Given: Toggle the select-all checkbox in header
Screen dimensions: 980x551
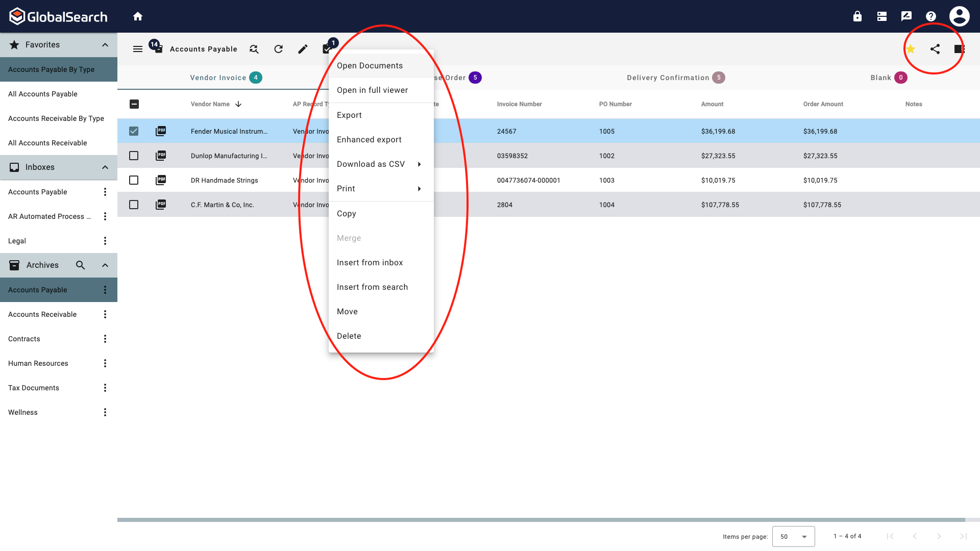Looking at the screenshot, I should [x=134, y=104].
